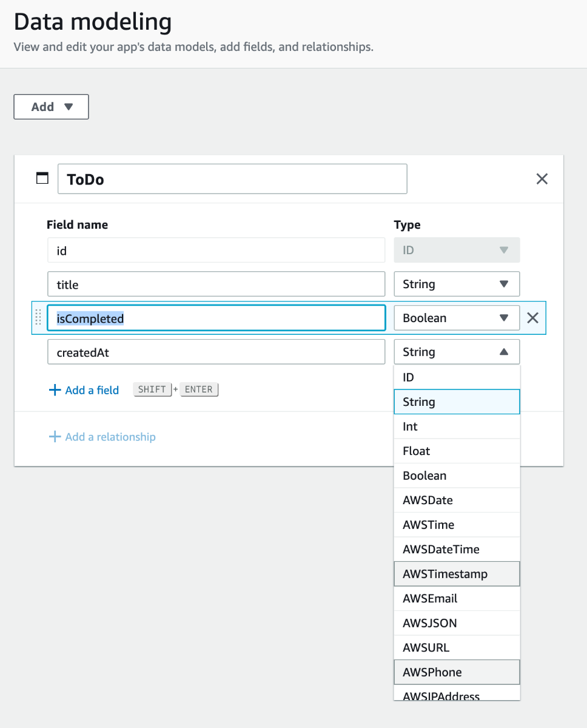The width and height of the screenshot is (587, 728).
Task: Collapse the createdAt type dropdown
Action: pos(457,352)
